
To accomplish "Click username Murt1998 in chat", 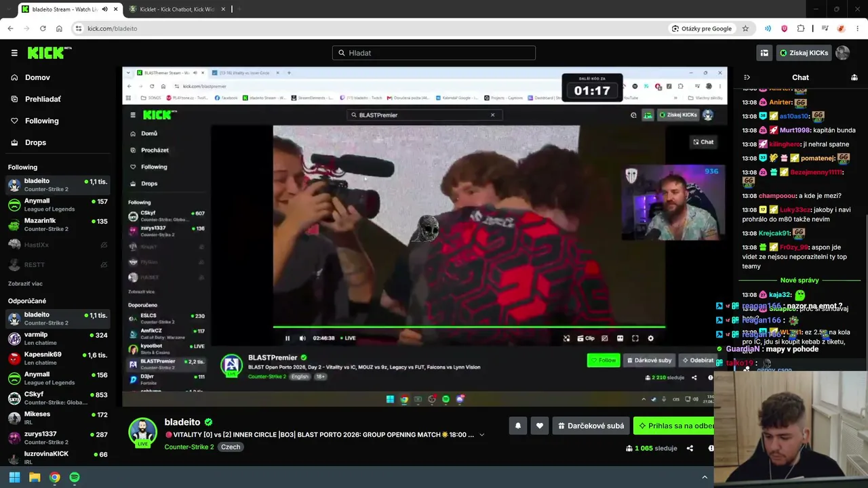I will click(795, 130).
